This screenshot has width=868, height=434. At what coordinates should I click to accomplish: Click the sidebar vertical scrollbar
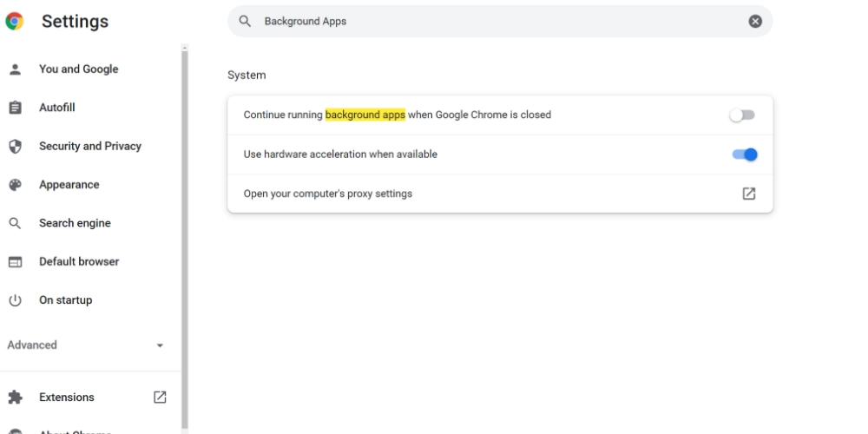[185, 238]
